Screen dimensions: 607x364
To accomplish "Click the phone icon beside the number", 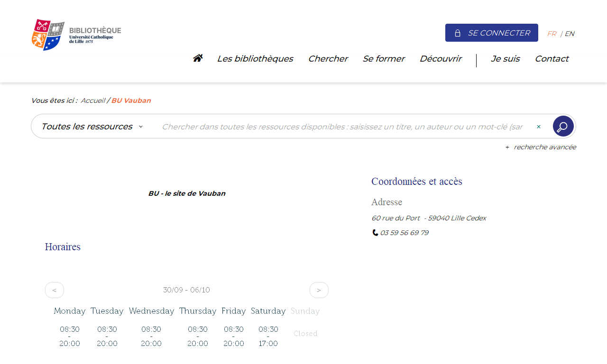I will tap(375, 233).
